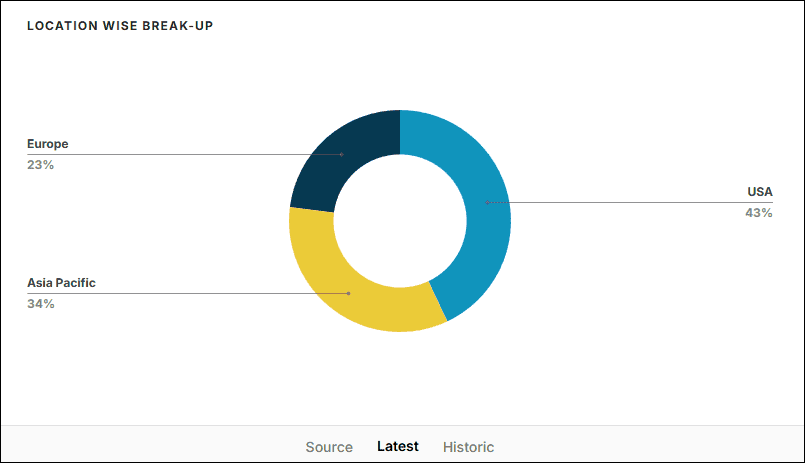Click the Location Wise Break-Up heading
Viewport: 805px width, 463px height.
(x=120, y=26)
